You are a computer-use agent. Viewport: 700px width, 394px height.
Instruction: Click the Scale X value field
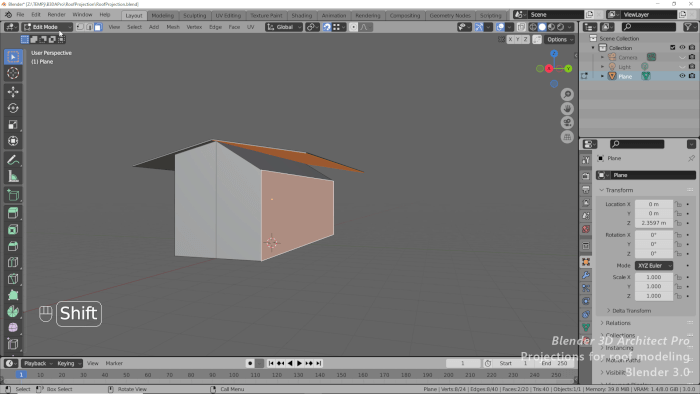click(654, 277)
